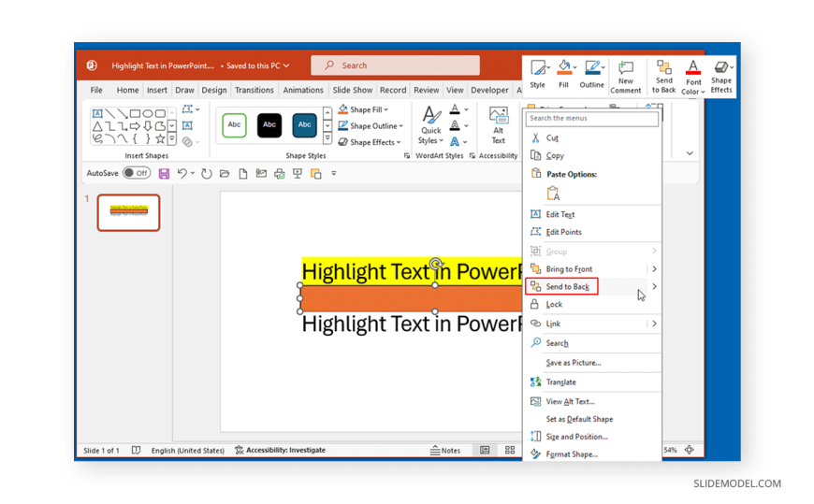Start presentation from quick access toolbar icon
814x504 pixels.
(x=298, y=173)
